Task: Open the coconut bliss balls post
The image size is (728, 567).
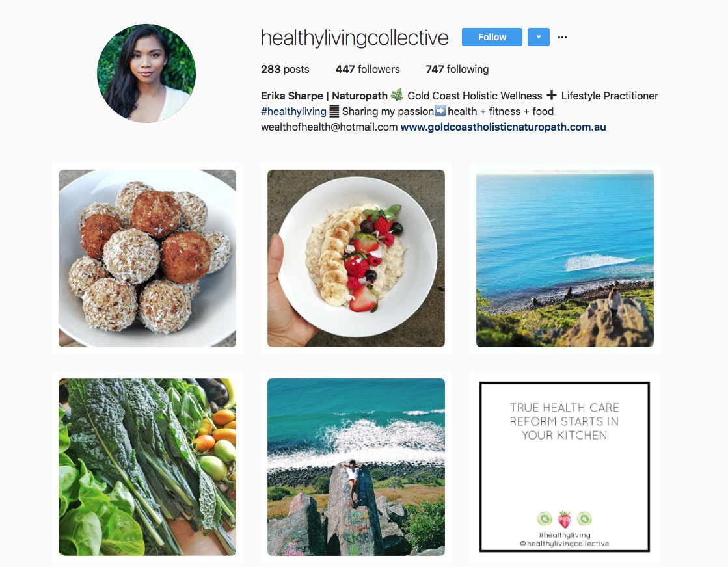Action: (147, 258)
